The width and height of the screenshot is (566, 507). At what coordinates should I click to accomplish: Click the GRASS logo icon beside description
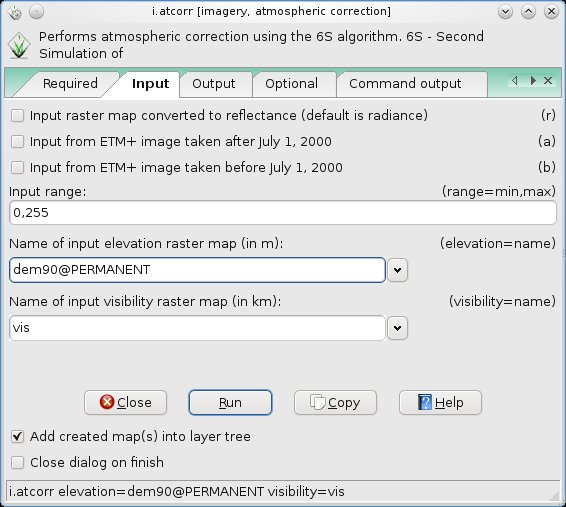(x=19, y=45)
